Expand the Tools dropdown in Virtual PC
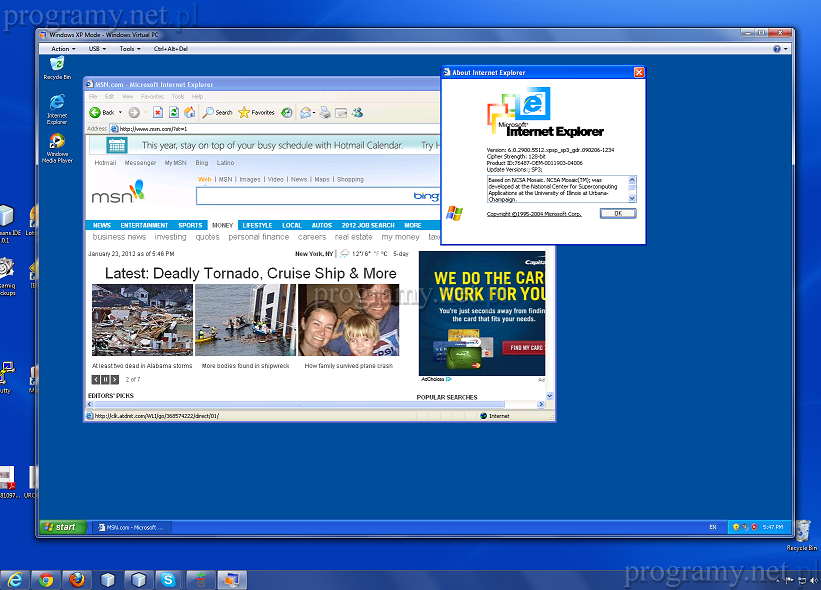 point(129,48)
